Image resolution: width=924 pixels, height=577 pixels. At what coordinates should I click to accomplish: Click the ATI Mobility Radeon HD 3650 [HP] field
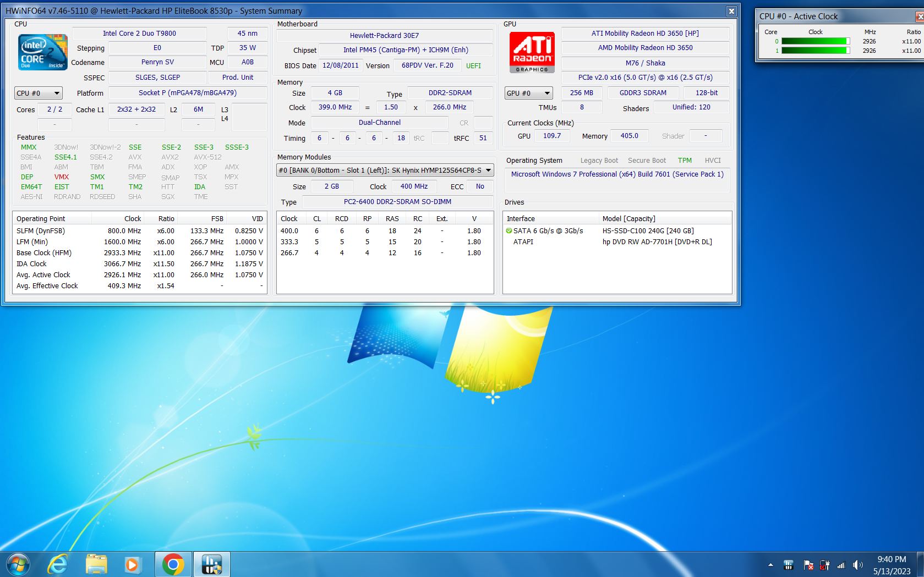[645, 34]
